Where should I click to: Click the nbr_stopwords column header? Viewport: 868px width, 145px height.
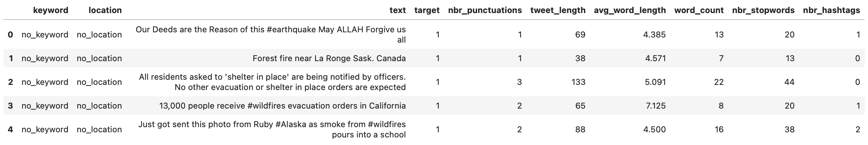pos(763,10)
